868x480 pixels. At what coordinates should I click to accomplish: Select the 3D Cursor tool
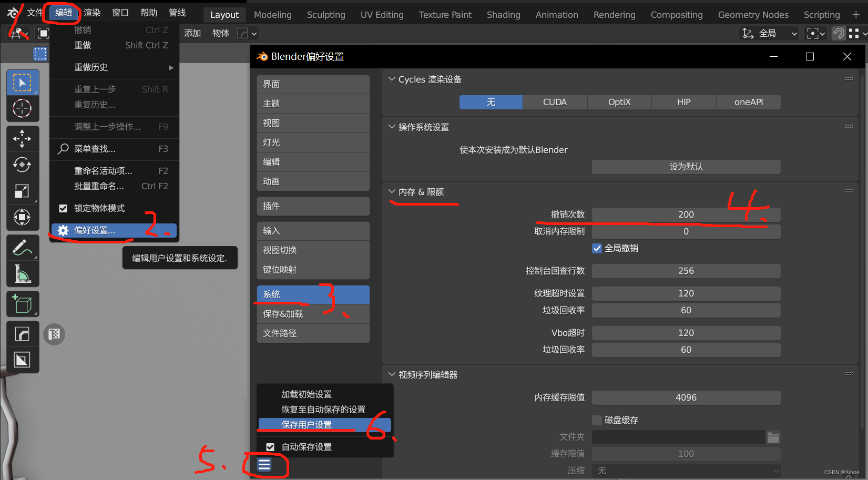(x=22, y=109)
